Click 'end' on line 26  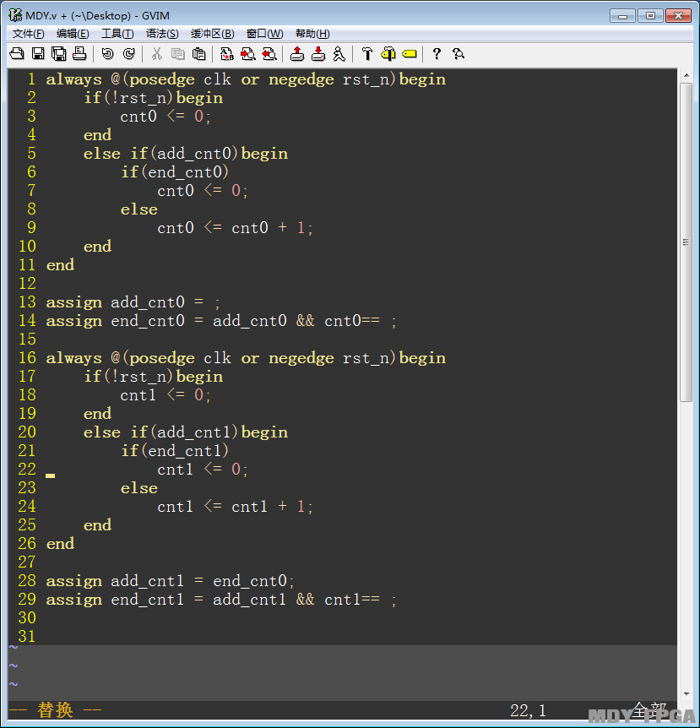[60, 544]
